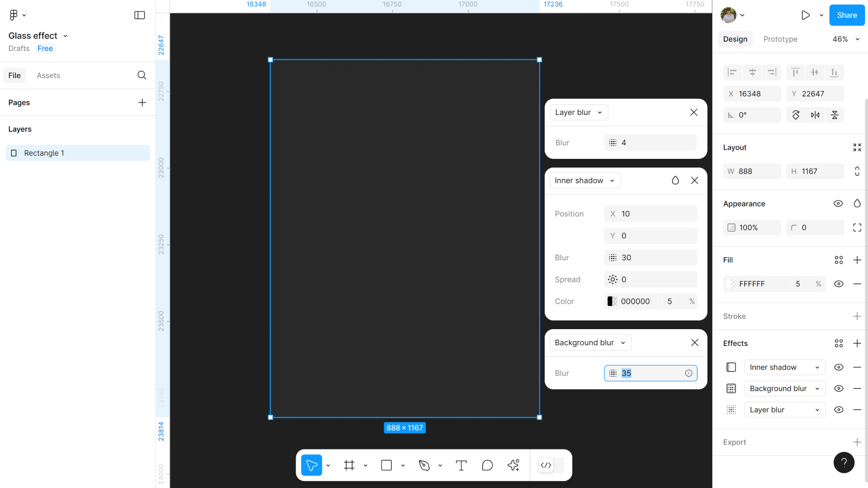Choose the Text tool
Screen dimensions: 868x488
(461, 465)
